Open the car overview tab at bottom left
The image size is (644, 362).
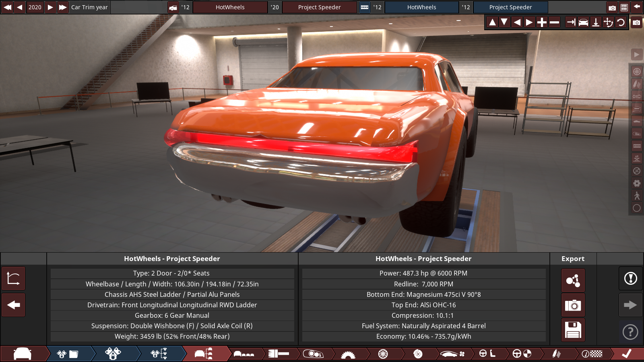pyautogui.click(x=23, y=354)
